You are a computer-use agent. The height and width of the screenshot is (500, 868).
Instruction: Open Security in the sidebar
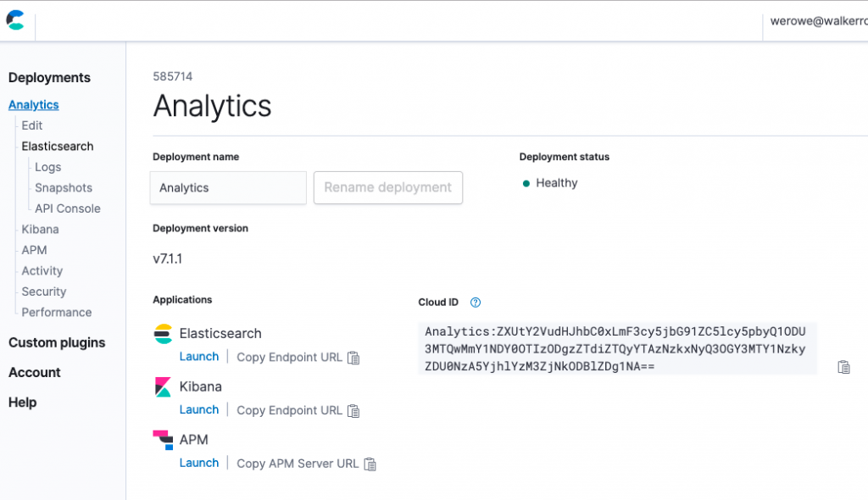[44, 292]
